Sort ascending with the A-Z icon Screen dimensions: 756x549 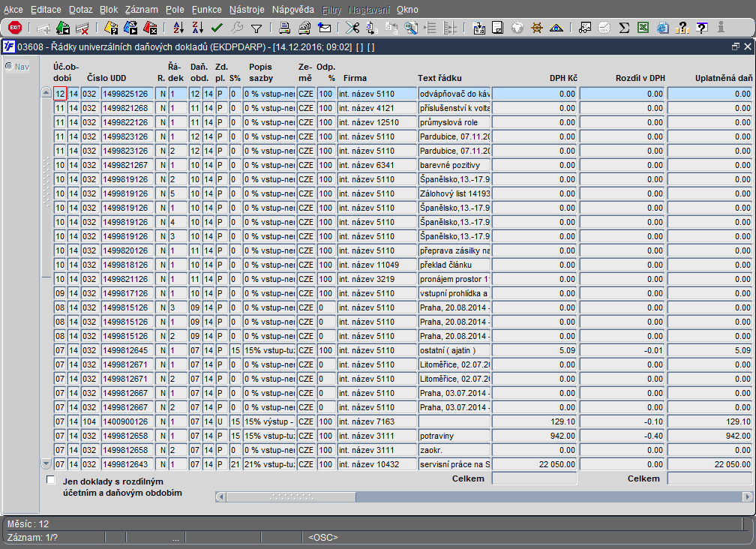[x=178, y=28]
